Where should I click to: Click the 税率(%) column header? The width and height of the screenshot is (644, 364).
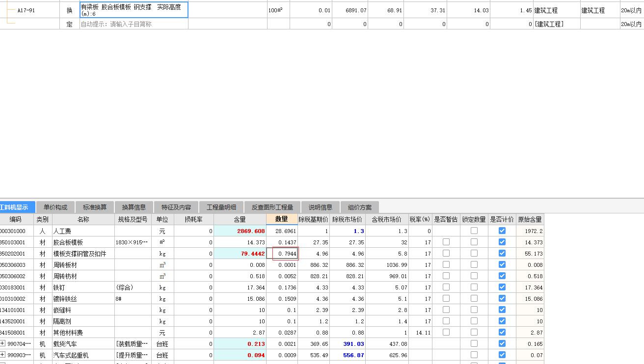click(420, 219)
